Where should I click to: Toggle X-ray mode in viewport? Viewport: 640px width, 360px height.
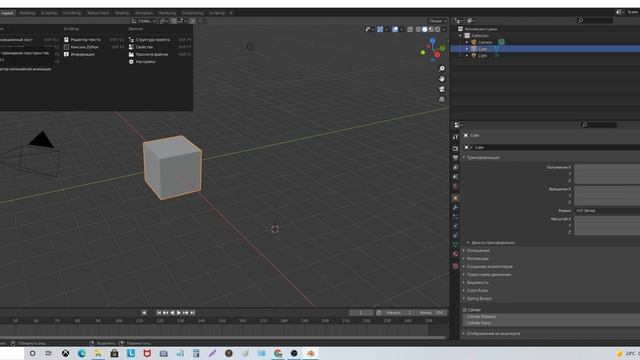coord(410,29)
